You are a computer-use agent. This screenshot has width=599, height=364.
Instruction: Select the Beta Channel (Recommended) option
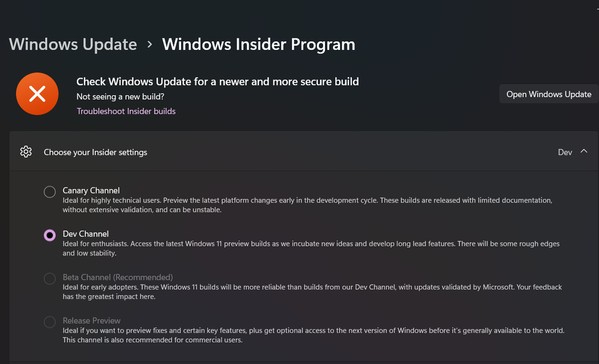point(49,278)
